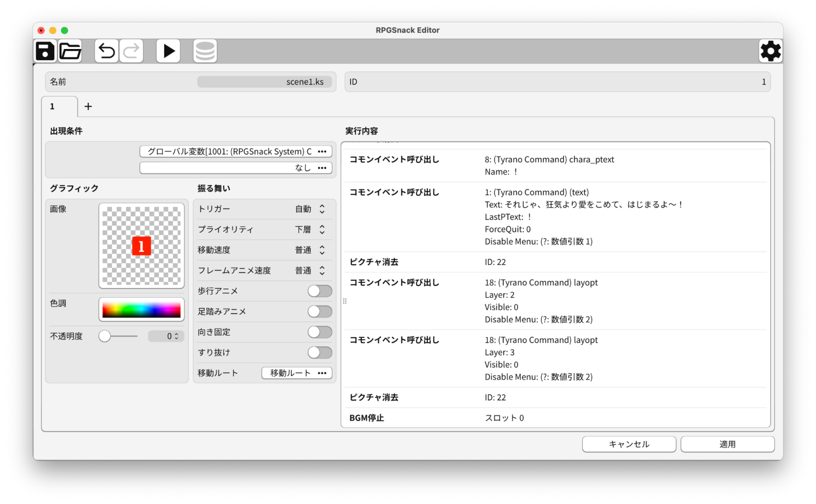Viewport: 816px width, 504px height.
Task: Open the トリガー dropdown
Action: (x=310, y=209)
